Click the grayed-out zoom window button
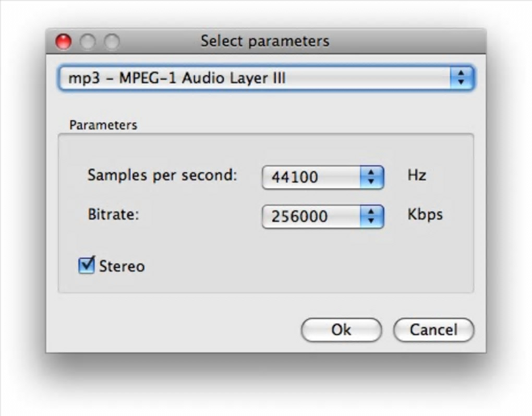The height and width of the screenshot is (416, 532). 112,41
